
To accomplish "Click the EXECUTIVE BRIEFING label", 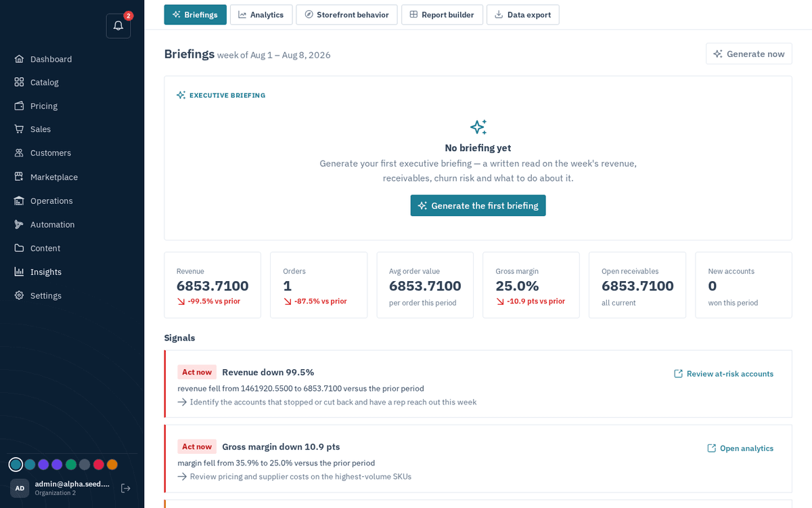I will pos(227,96).
